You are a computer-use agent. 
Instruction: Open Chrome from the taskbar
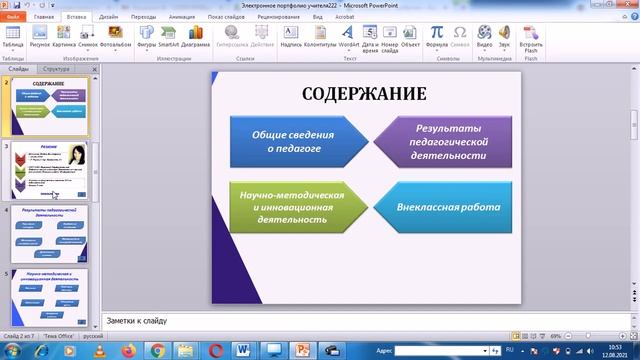(x=158, y=351)
